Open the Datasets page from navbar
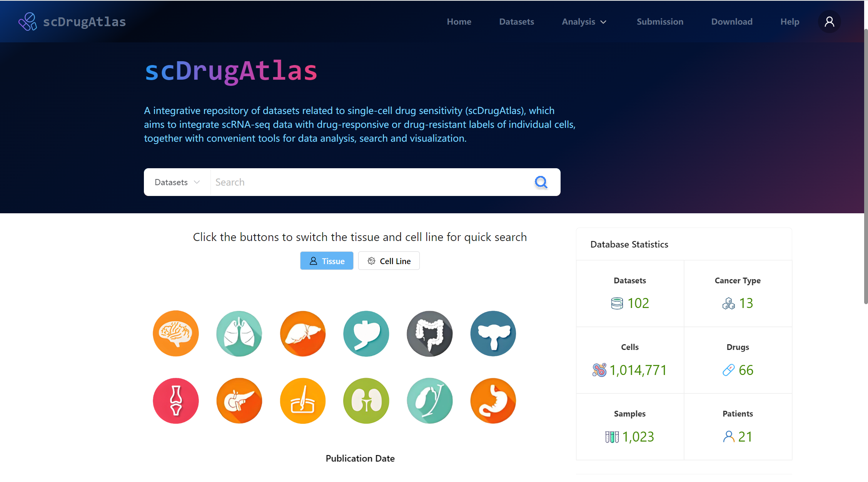The image size is (868, 482). 516,22
